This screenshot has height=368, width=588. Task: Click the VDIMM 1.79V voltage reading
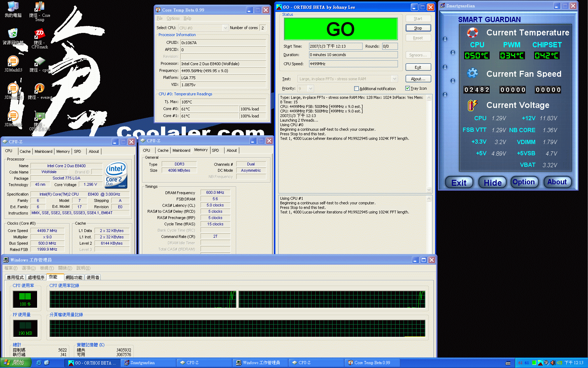(550, 142)
